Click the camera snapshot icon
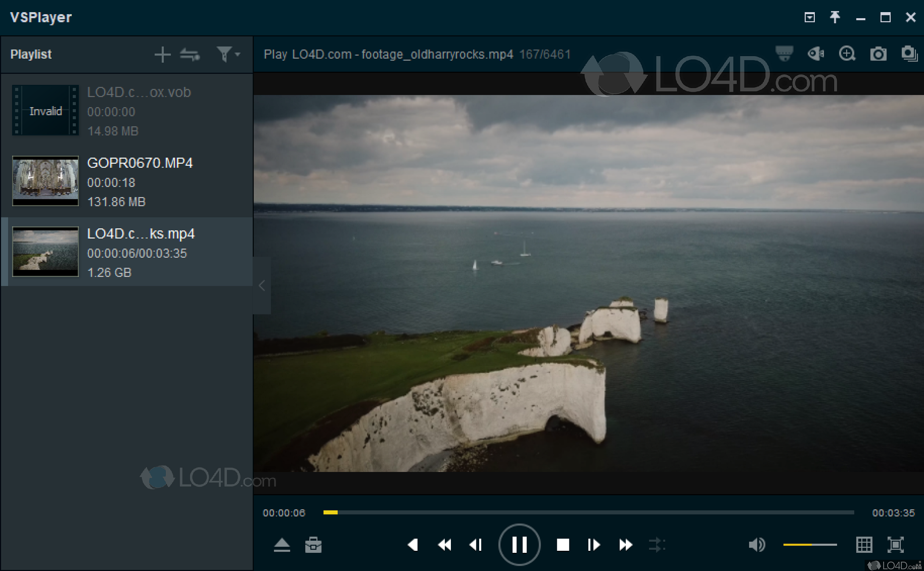This screenshot has width=924, height=571. click(878, 54)
